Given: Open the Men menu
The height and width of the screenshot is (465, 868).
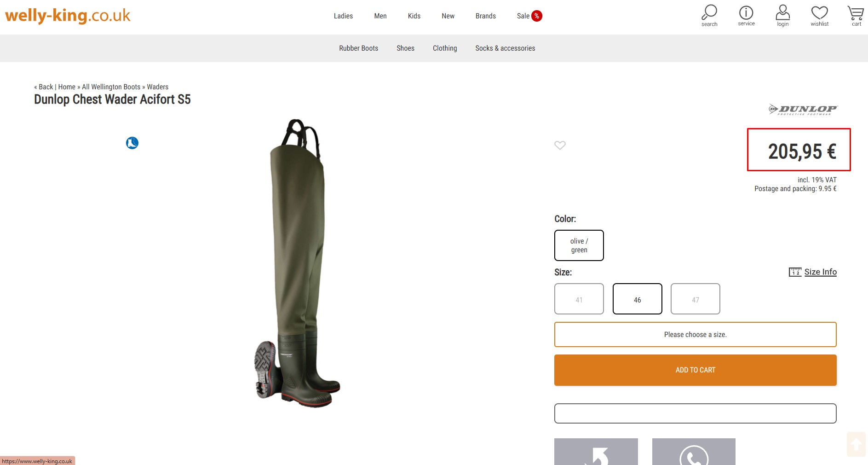Looking at the screenshot, I should (380, 16).
